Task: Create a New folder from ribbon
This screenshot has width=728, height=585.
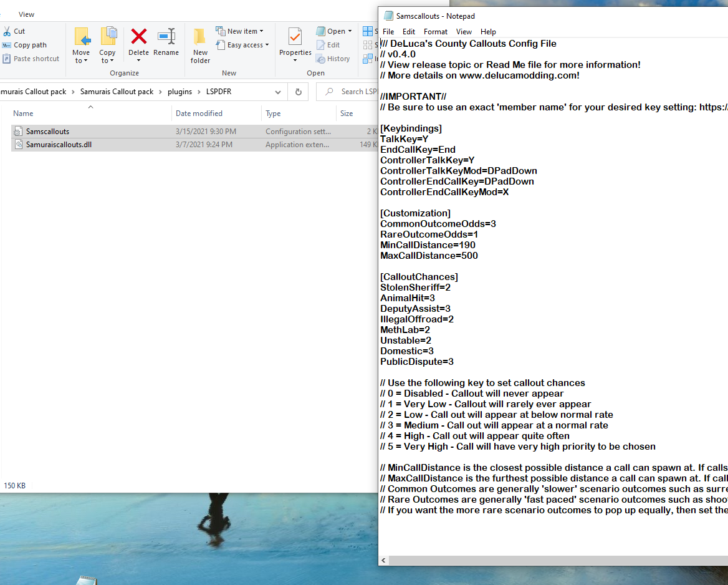Action: 200,45
